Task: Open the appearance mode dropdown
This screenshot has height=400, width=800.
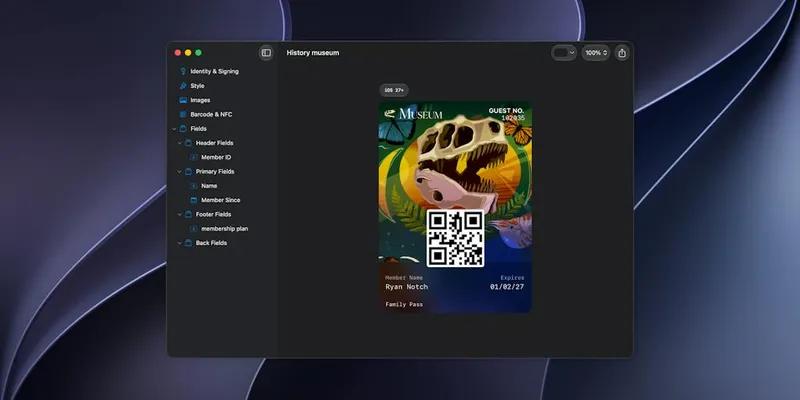Action: [x=564, y=53]
